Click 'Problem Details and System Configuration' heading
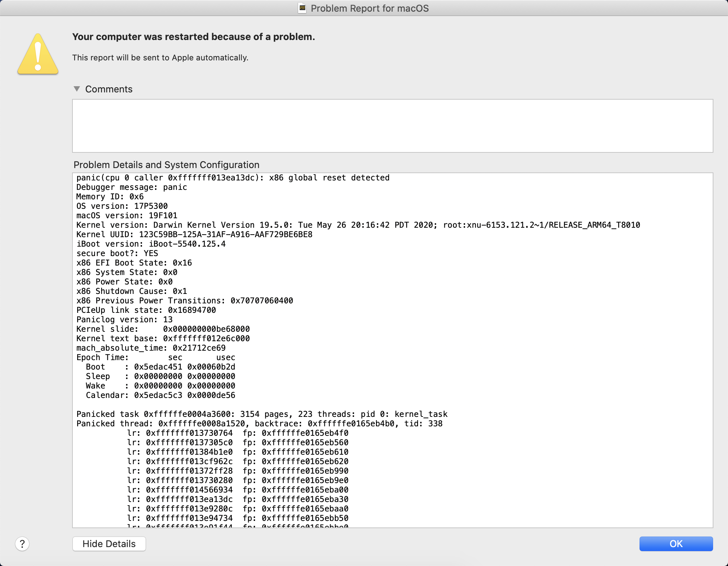The width and height of the screenshot is (728, 566). click(x=166, y=165)
